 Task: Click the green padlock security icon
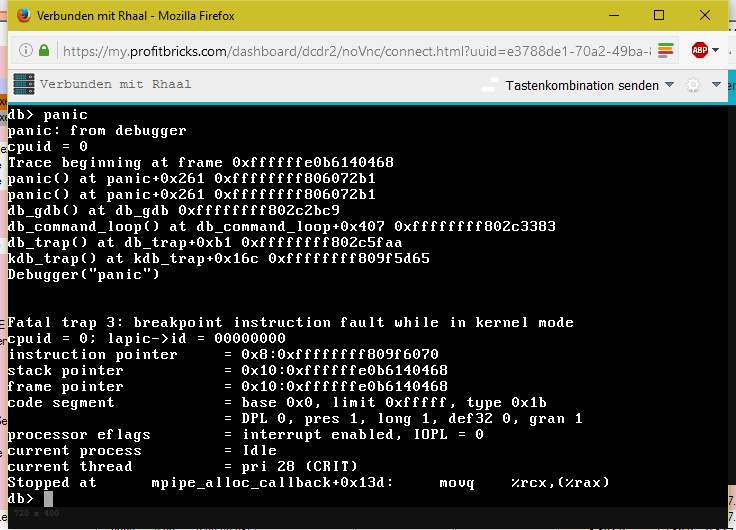coord(44,50)
